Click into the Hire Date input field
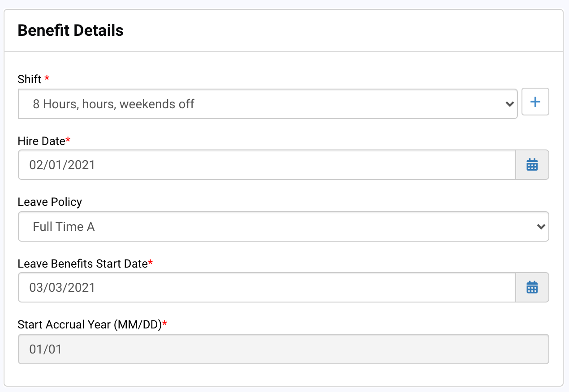 tap(267, 165)
